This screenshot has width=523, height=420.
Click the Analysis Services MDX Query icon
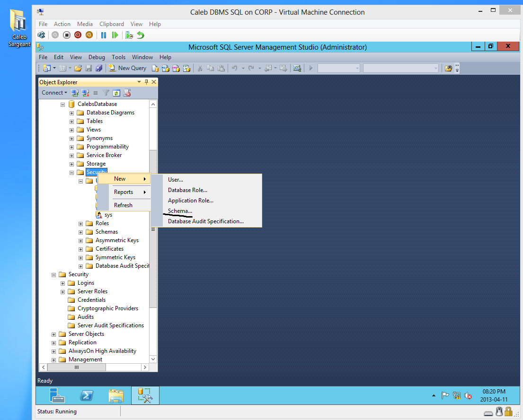[166, 68]
